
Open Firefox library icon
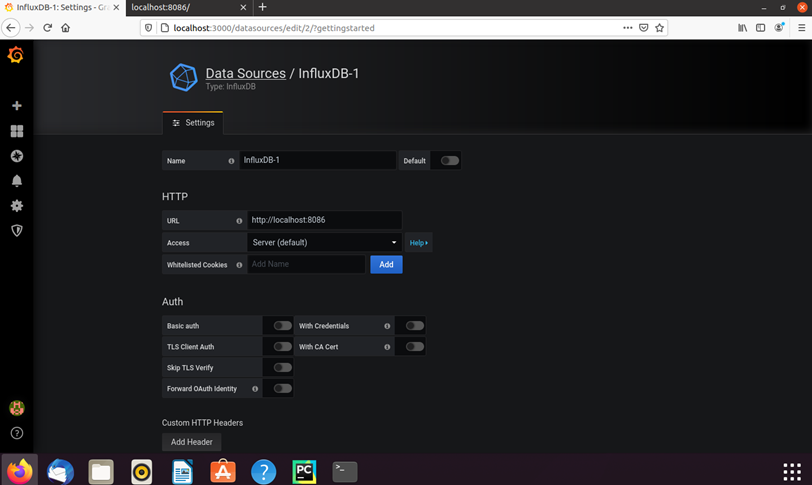click(x=743, y=28)
